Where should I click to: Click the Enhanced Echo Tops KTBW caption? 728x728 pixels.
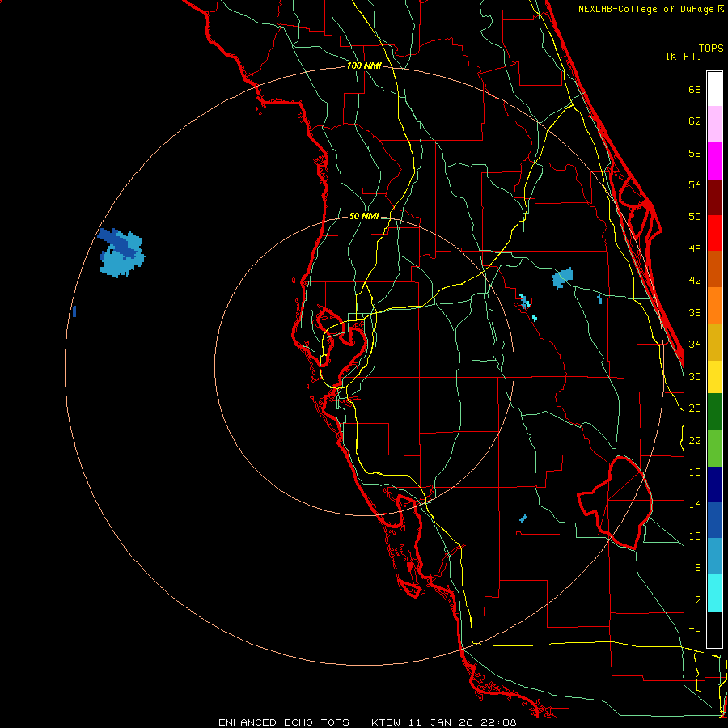click(x=367, y=722)
